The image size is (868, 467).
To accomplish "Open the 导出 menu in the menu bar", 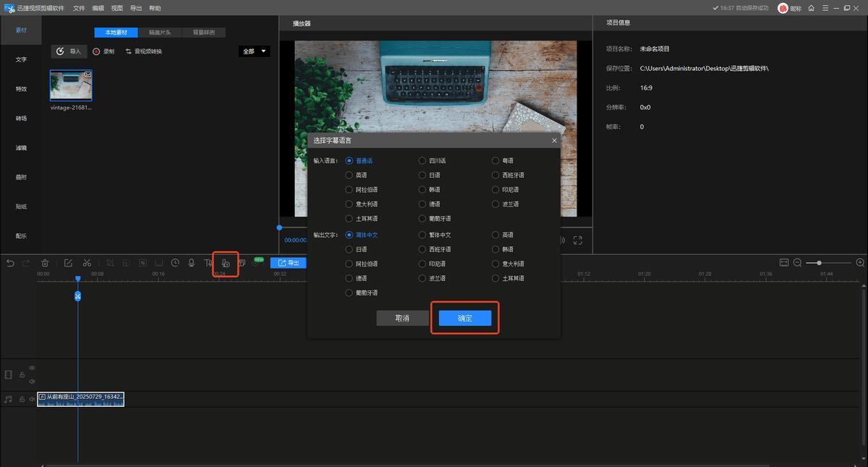I will [136, 8].
